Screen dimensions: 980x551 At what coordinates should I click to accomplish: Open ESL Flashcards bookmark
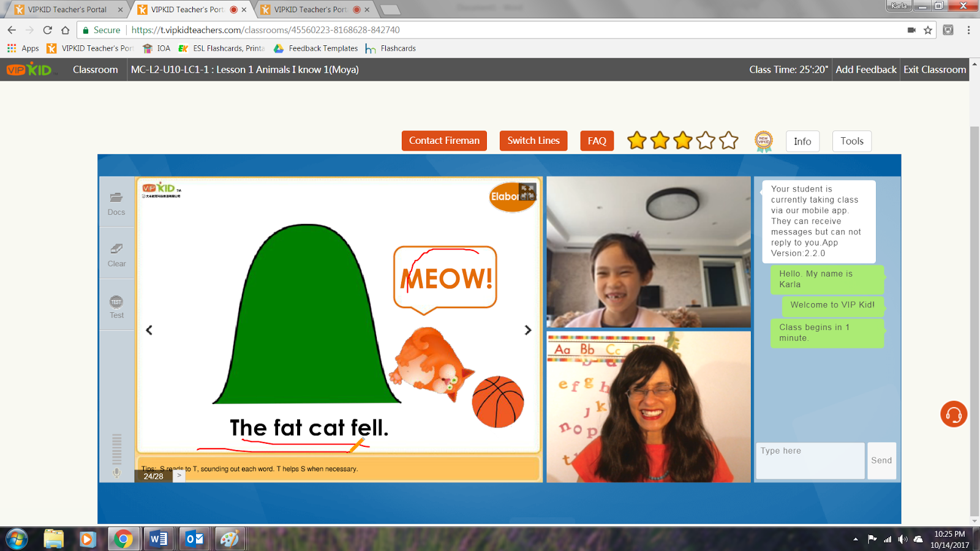(x=222, y=48)
